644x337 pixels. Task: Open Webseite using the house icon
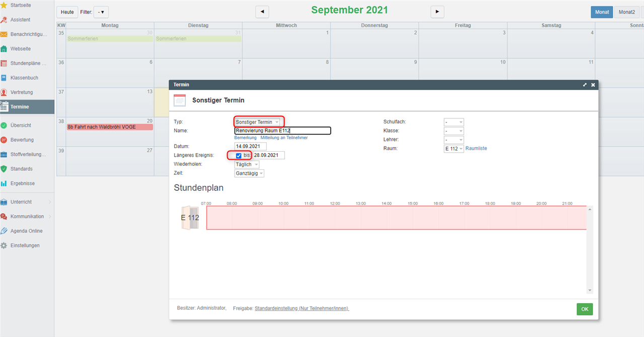pyautogui.click(x=4, y=49)
